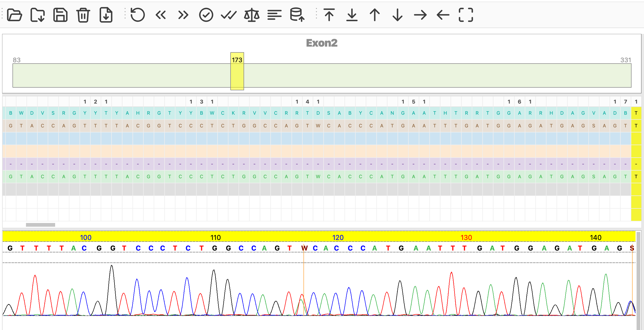Jump back with double left chevrons
Image resolution: width=644 pixels, height=330 pixels.
pyautogui.click(x=161, y=15)
